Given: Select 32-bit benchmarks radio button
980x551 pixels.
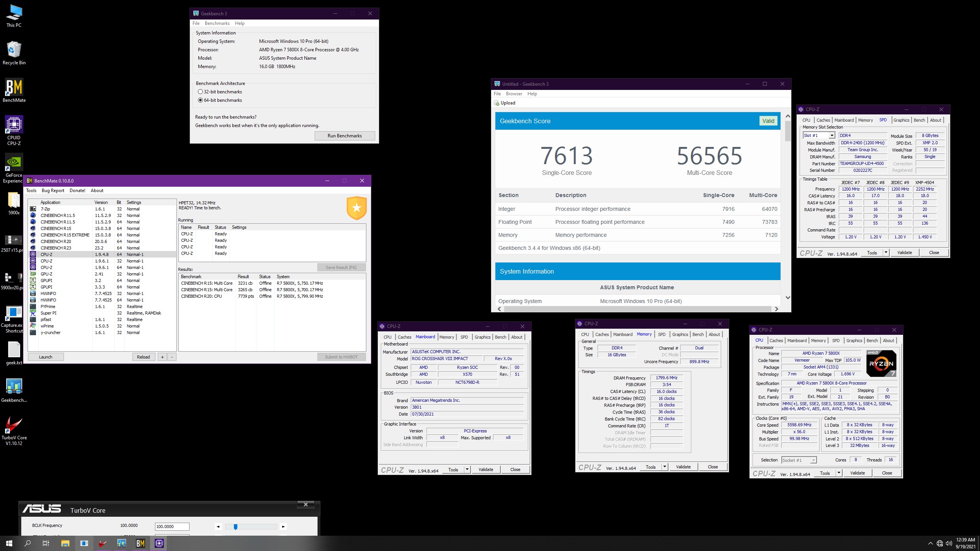Looking at the screenshot, I should [220, 92].
